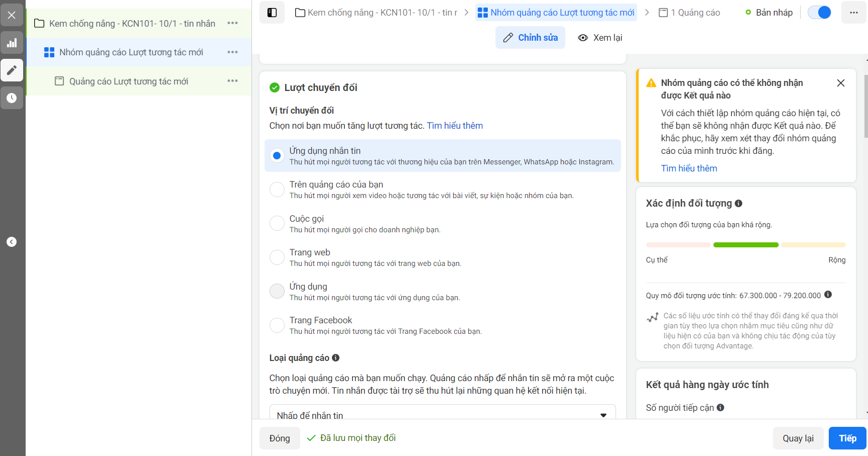Select the Trang web radio option

[277, 257]
